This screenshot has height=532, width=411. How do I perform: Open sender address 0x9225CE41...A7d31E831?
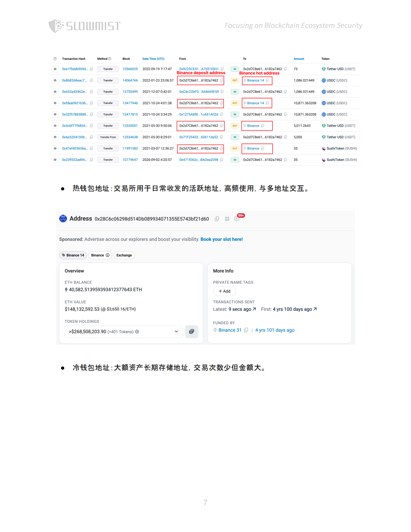pos(199,69)
